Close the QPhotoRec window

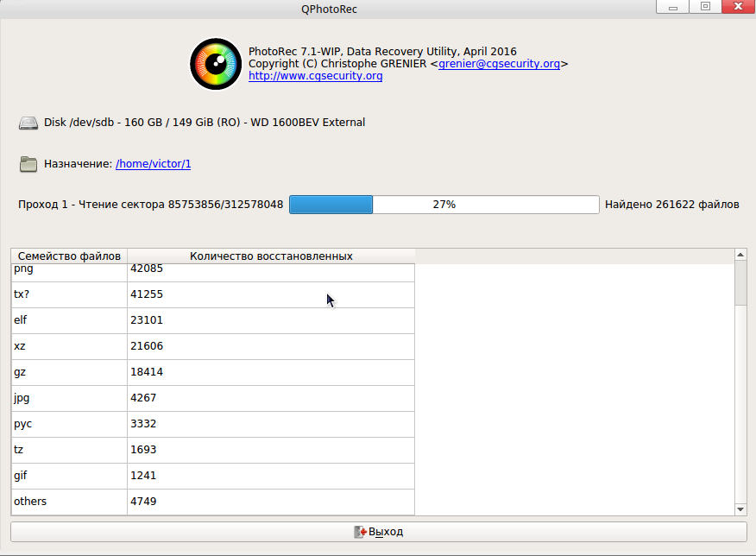738,7
